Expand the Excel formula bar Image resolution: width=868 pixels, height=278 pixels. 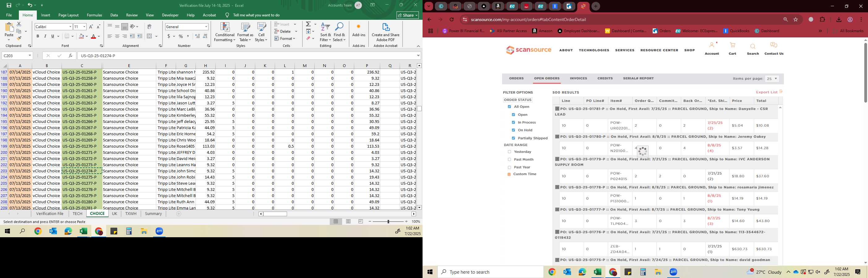point(418,56)
